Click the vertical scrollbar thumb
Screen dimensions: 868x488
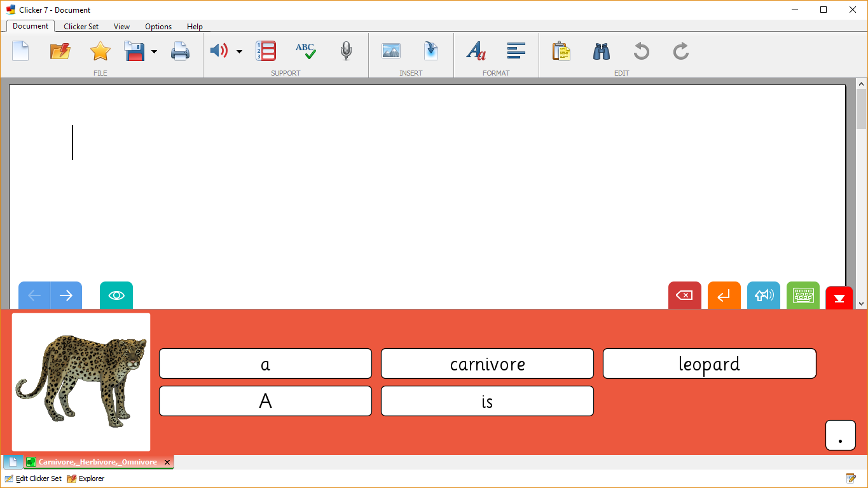coord(862,109)
